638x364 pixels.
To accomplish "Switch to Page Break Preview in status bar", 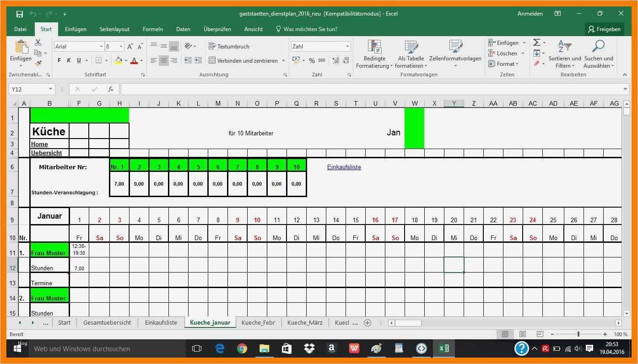I will click(x=540, y=334).
